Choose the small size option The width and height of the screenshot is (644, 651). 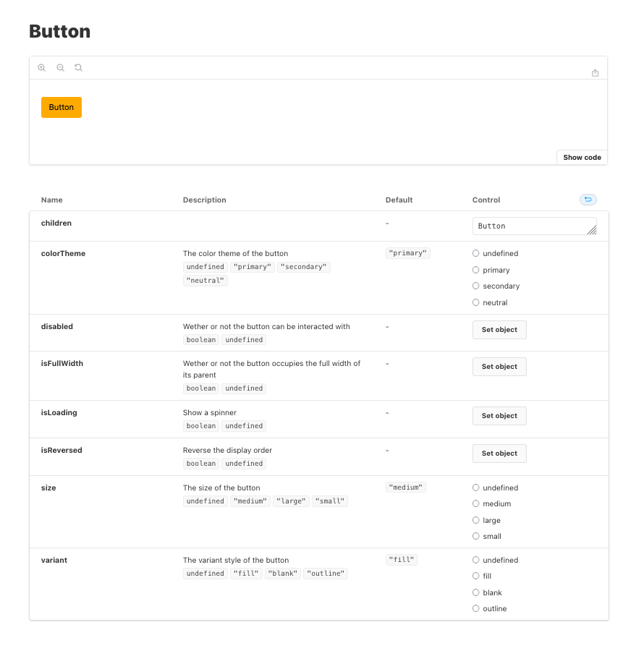(x=476, y=536)
